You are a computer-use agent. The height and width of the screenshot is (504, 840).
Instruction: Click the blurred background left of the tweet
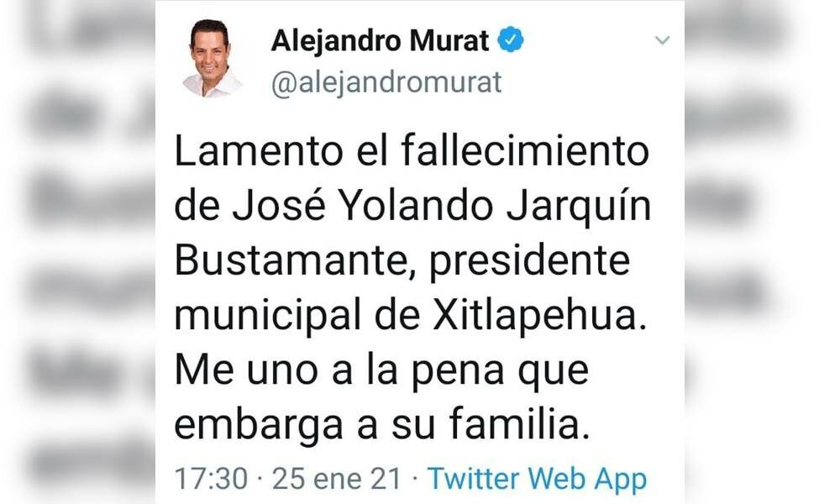[77, 252]
